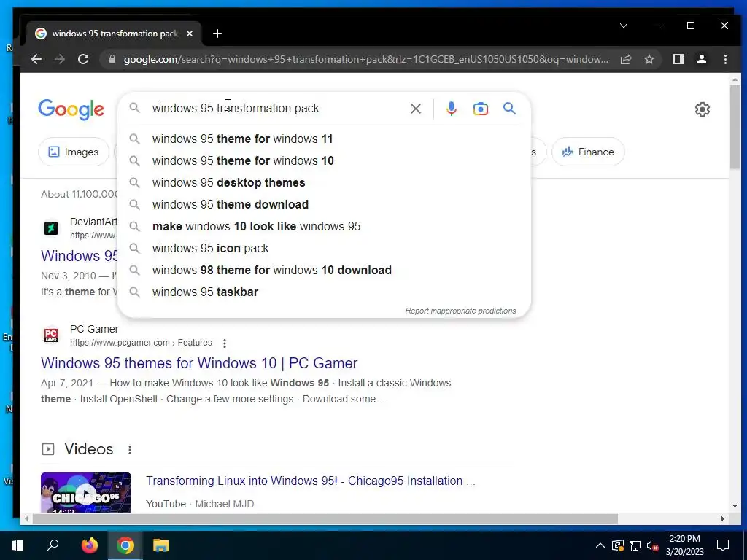Open the Windows notification center
The height and width of the screenshot is (560, 747).
(723, 545)
